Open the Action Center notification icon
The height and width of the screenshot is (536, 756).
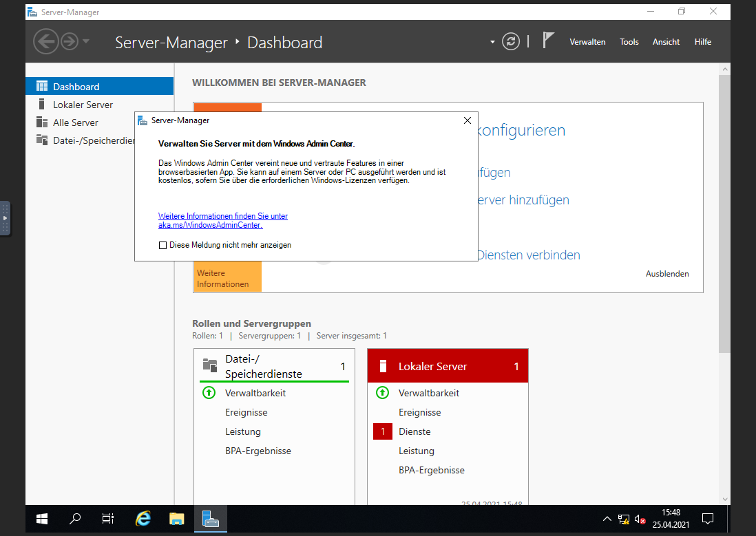(708, 519)
